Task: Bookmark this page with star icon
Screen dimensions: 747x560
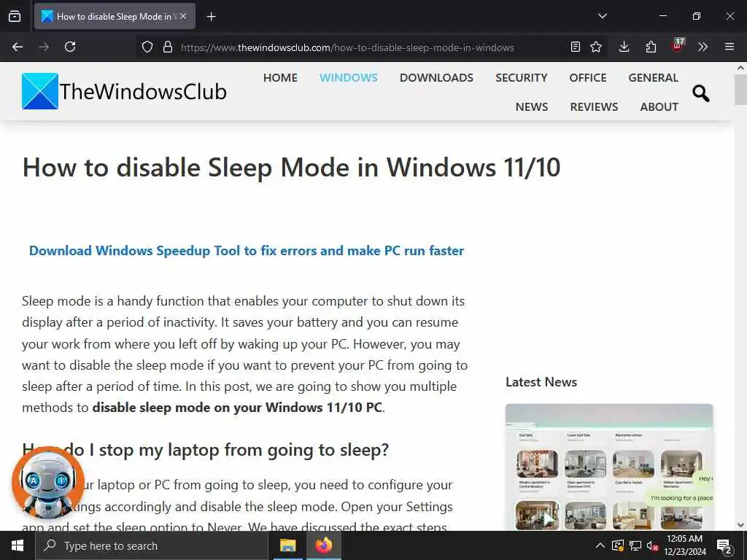Action: (596, 47)
